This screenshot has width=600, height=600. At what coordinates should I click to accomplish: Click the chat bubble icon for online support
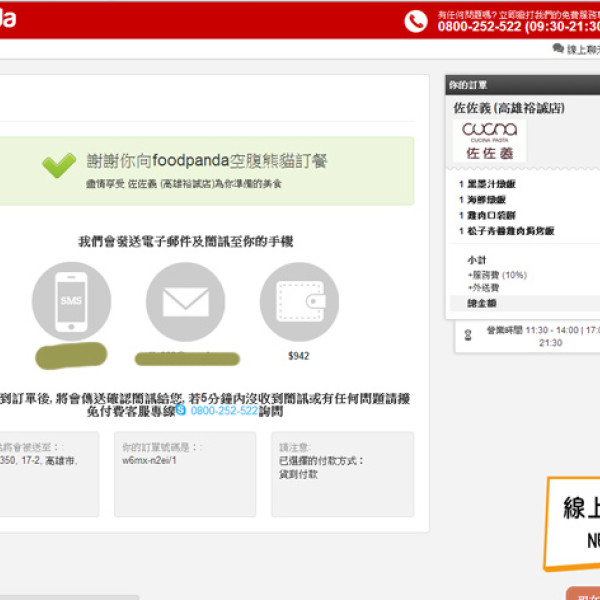(x=558, y=48)
